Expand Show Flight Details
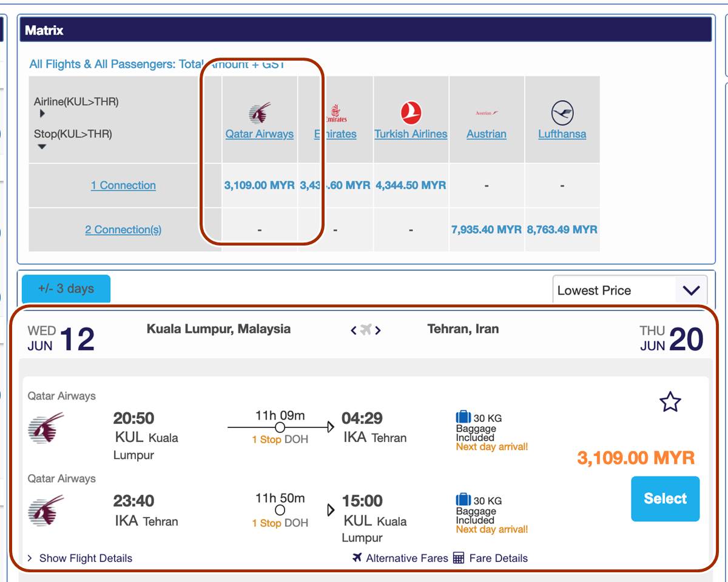This screenshot has width=728, height=582. click(x=79, y=558)
